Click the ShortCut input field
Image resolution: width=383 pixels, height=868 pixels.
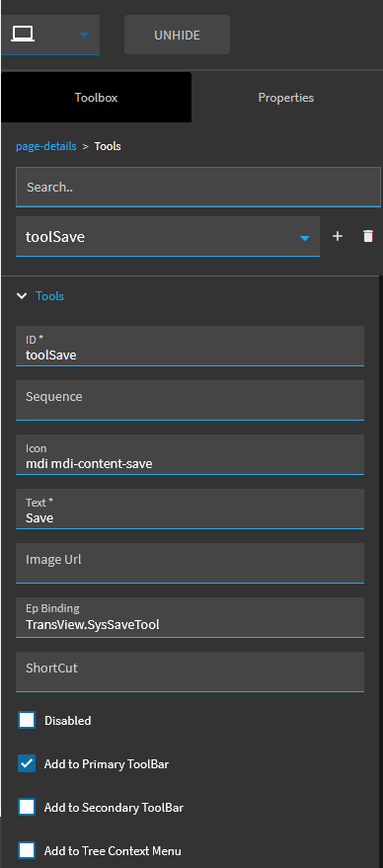coord(190,671)
